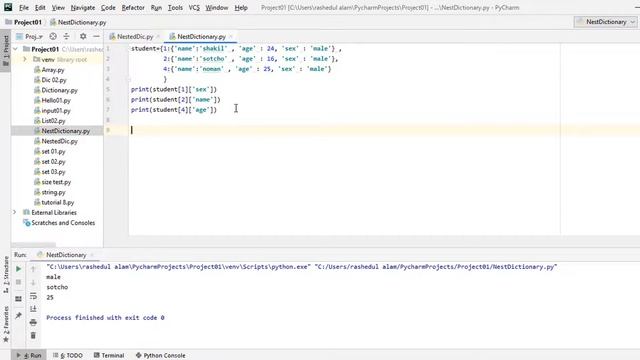
Task: Select Hello01.py in project tree
Action: pos(52,100)
